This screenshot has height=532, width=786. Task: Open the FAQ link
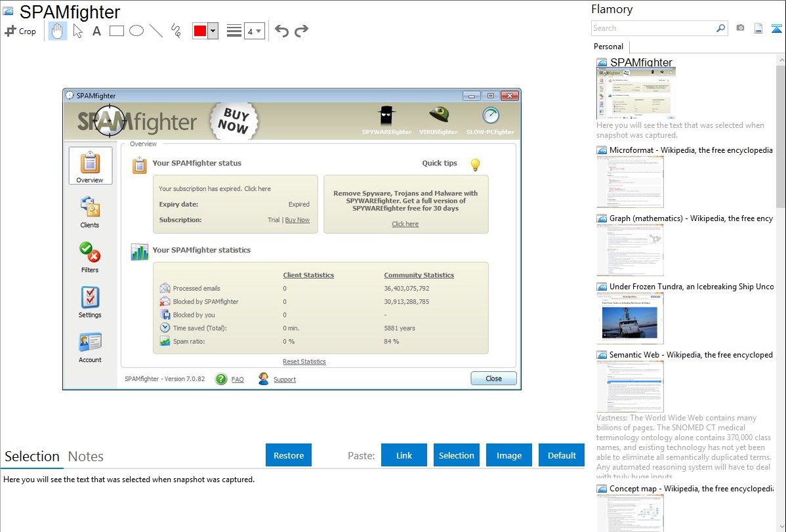click(x=238, y=380)
